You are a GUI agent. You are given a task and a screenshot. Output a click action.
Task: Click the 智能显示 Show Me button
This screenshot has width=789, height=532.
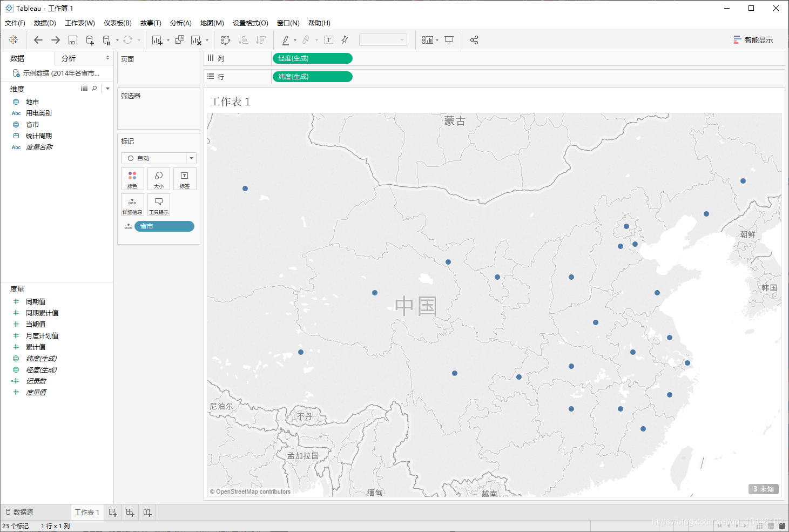tap(753, 40)
